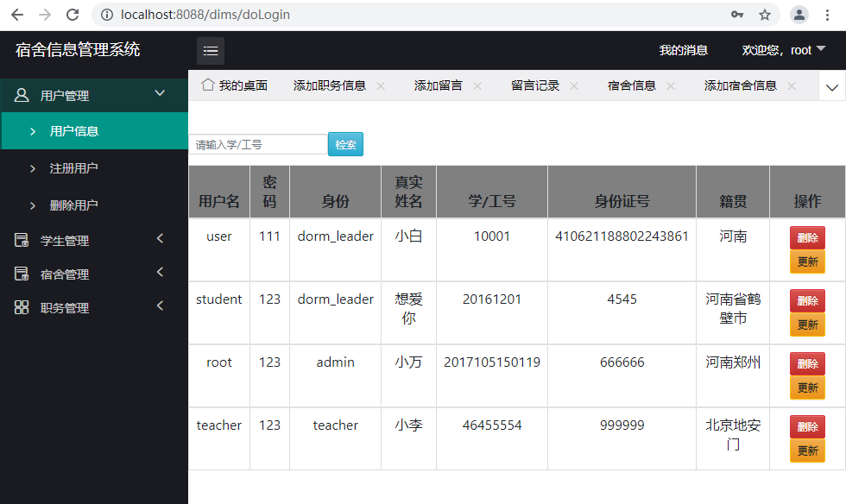Open the browser three-dot menu
846x504 pixels.
[x=827, y=15]
